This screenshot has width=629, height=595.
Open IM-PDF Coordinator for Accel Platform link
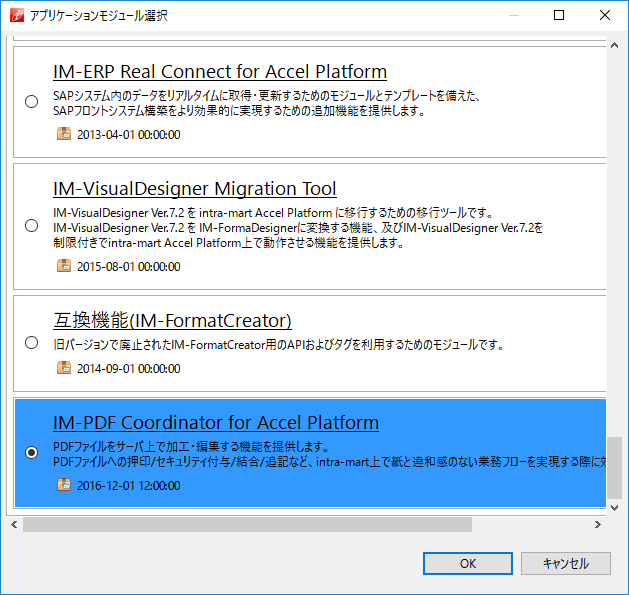point(216,422)
